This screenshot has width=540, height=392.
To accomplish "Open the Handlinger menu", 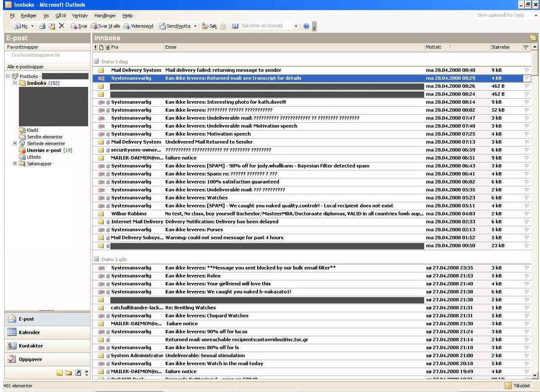I will pyautogui.click(x=105, y=16).
